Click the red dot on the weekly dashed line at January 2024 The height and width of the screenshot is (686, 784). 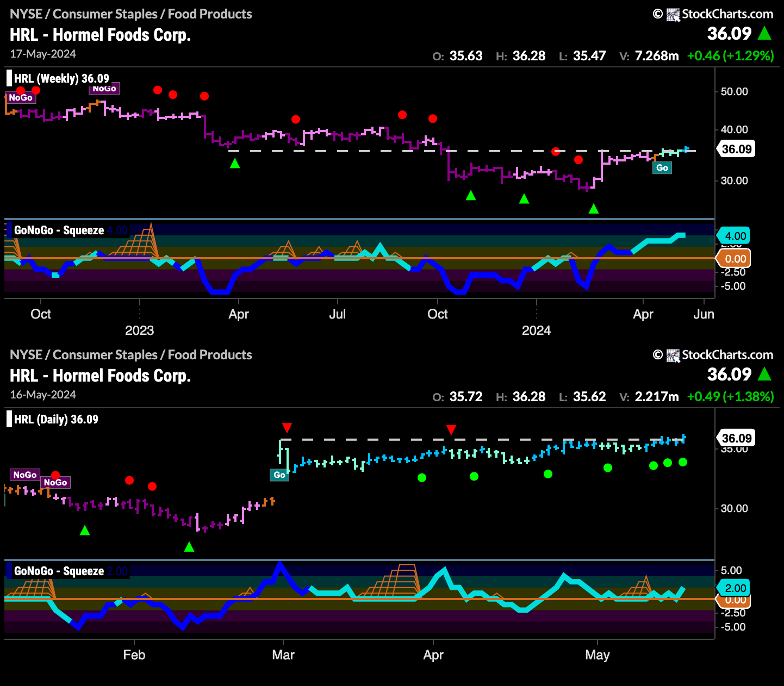click(555, 152)
